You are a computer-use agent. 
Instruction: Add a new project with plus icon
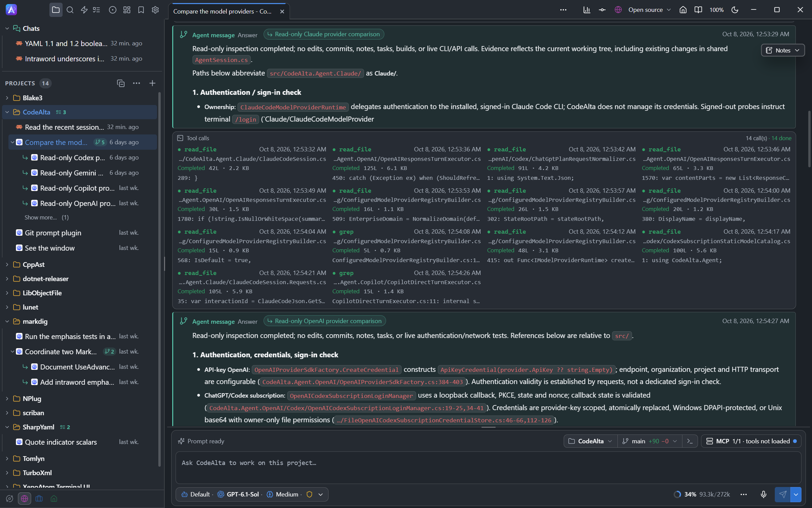point(152,83)
